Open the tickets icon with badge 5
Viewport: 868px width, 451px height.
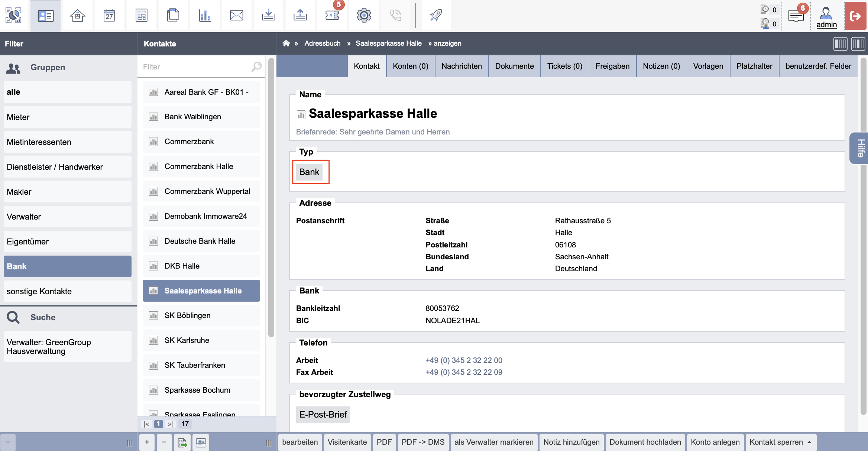coord(332,15)
